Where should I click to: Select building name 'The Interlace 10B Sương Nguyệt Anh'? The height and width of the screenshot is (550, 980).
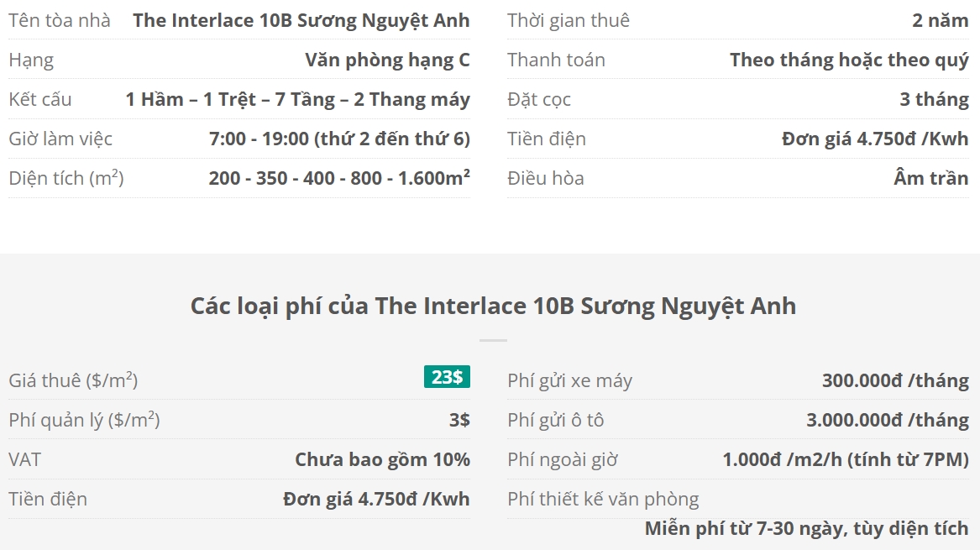(x=301, y=21)
